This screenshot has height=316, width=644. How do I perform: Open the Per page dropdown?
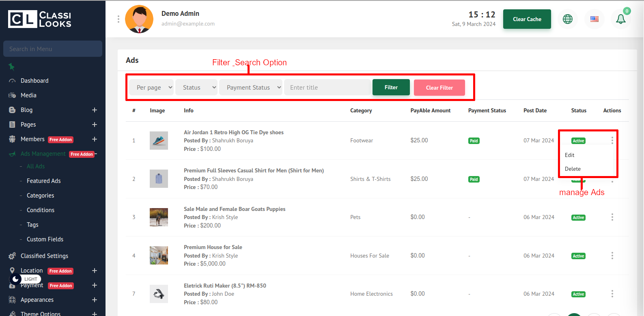point(151,88)
